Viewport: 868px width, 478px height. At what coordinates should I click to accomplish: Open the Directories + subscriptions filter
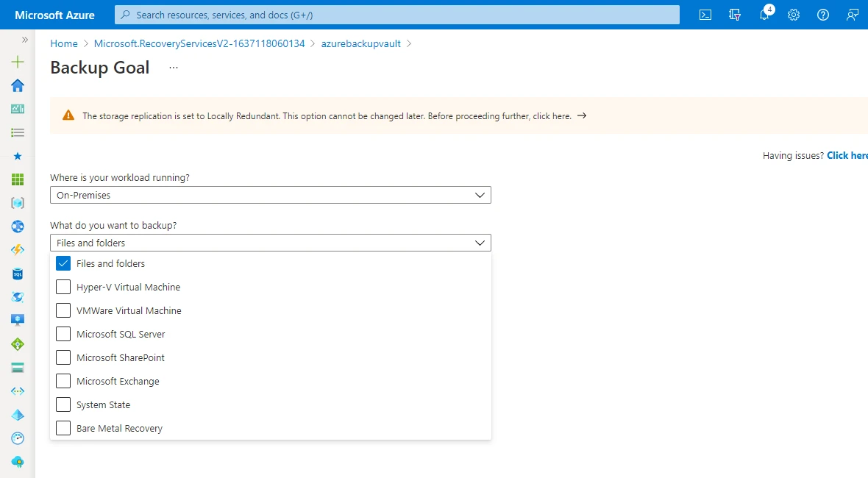click(734, 15)
